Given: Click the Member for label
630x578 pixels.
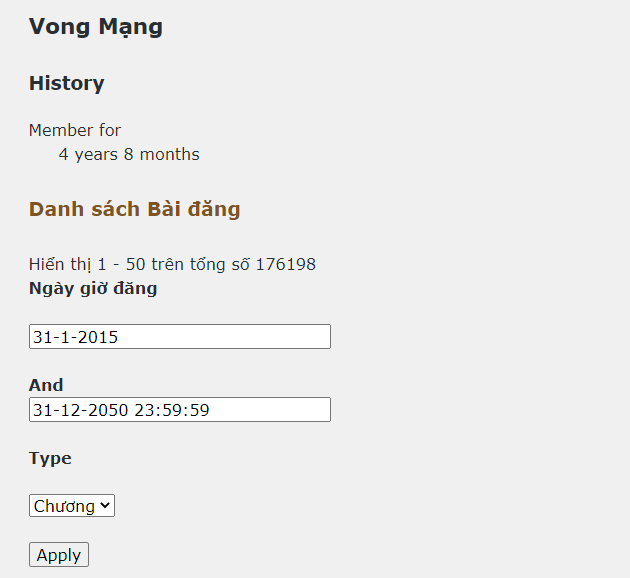Looking at the screenshot, I should (75, 130).
